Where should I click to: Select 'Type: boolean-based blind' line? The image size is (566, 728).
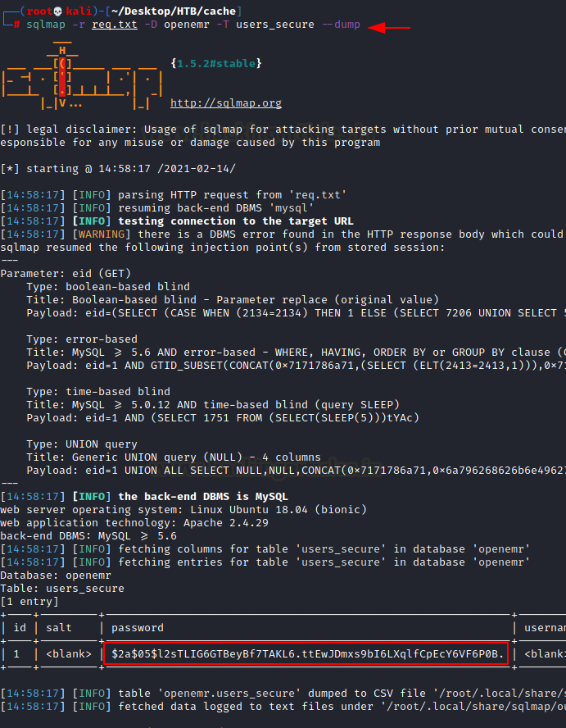pos(108,286)
